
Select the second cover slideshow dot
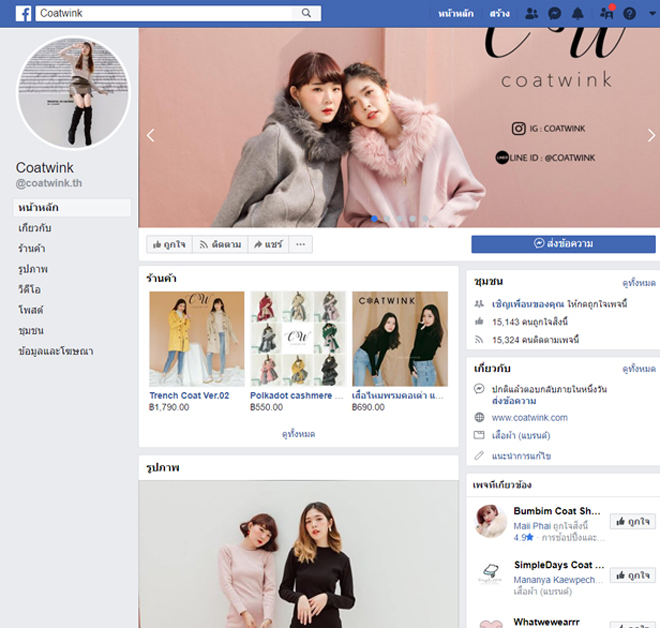[x=387, y=218]
